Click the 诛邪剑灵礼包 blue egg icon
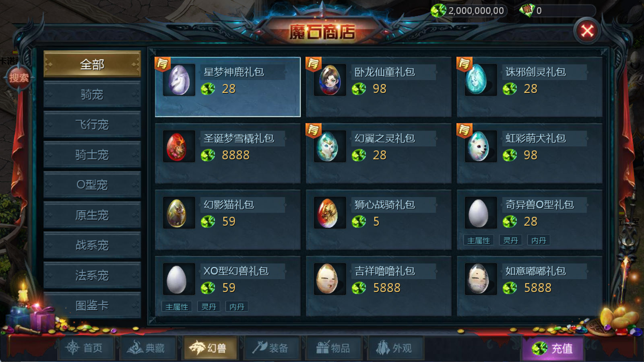The image size is (644, 362). [481, 80]
